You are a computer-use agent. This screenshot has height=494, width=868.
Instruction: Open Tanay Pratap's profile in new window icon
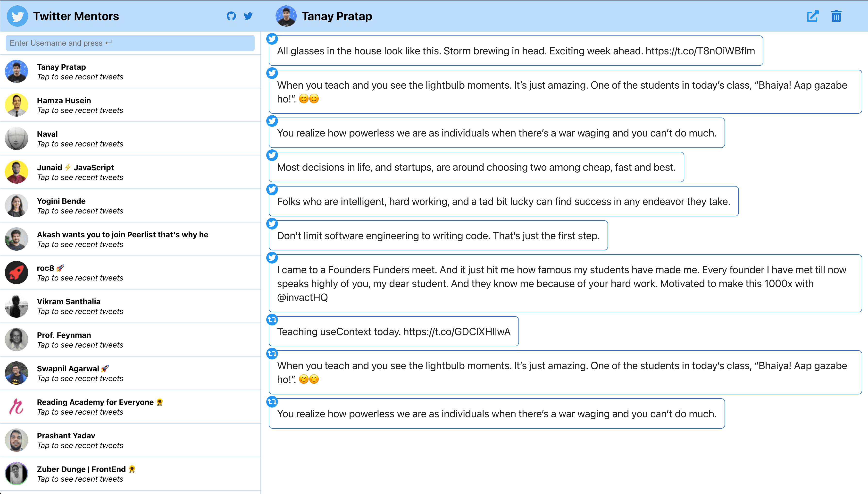point(812,16)
